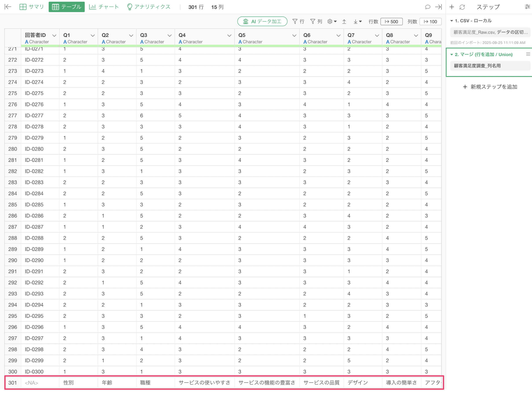Switch to the チャート tab
Image resolution: width=532 pixels, height=395 pixels.
pos(104,7)
